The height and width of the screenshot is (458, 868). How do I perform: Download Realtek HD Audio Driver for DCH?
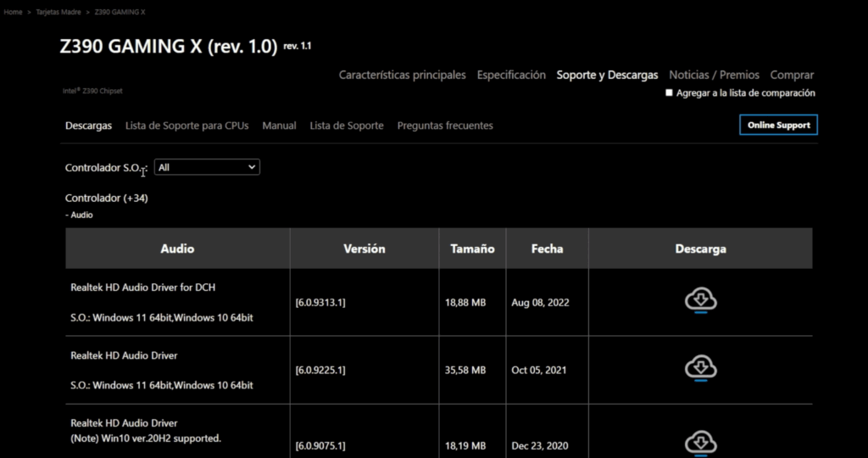[x=701, y=299]
